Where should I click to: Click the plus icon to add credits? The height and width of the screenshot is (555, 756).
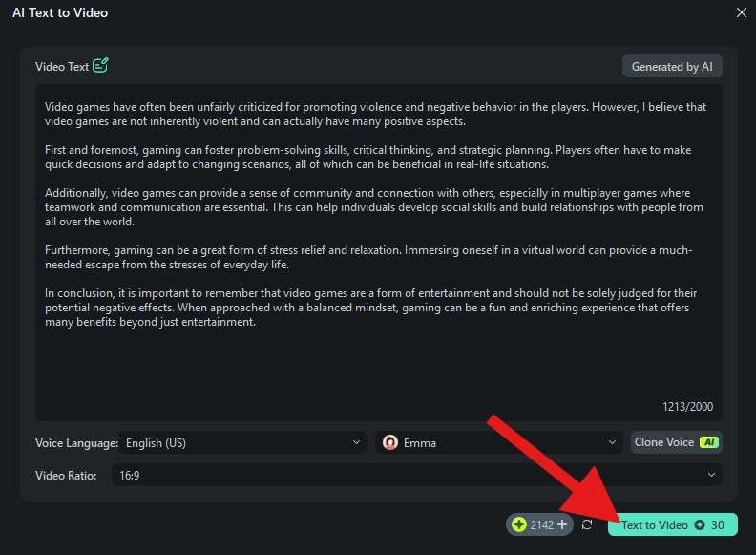tap(562, 524)
